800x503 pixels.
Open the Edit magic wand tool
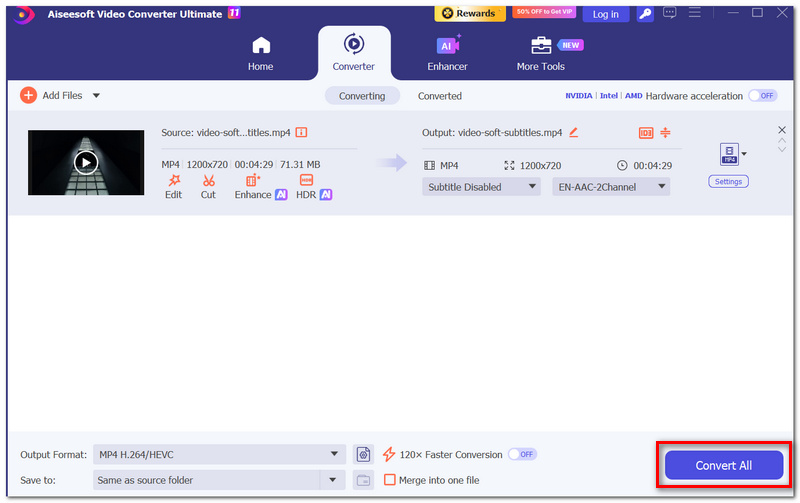(173, 187)
